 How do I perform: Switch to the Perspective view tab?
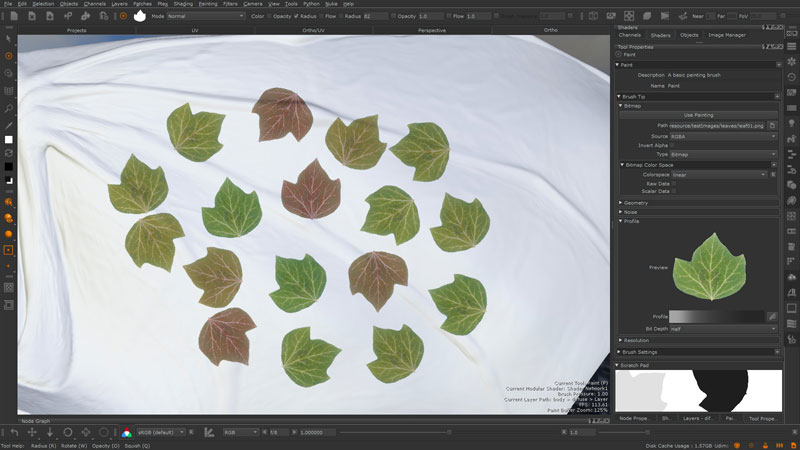432,30
